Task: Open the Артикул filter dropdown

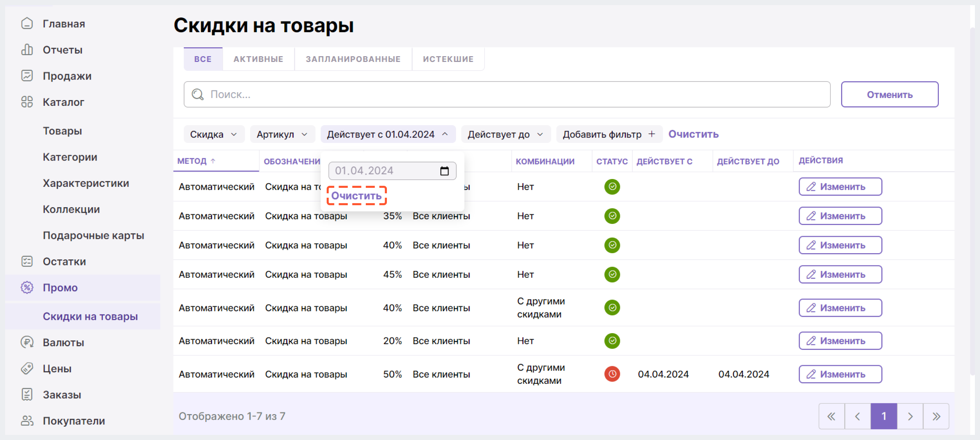Action: click(282, 134)
